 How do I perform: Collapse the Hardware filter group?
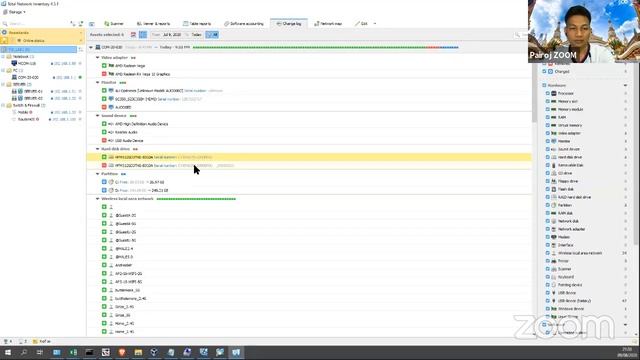(x=625, y=85)
